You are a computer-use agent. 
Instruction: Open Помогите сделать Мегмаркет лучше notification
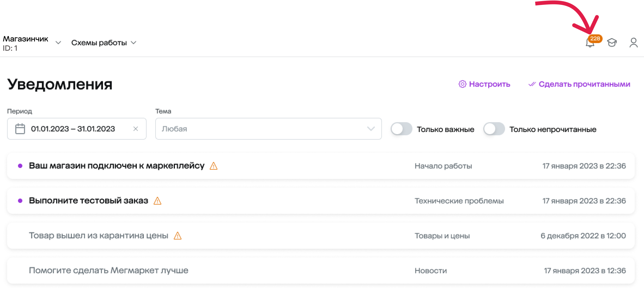click(x=108, y=271)
